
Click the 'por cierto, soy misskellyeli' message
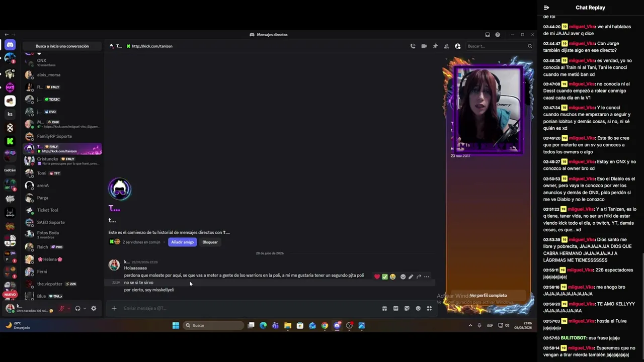tap(149, 290)
